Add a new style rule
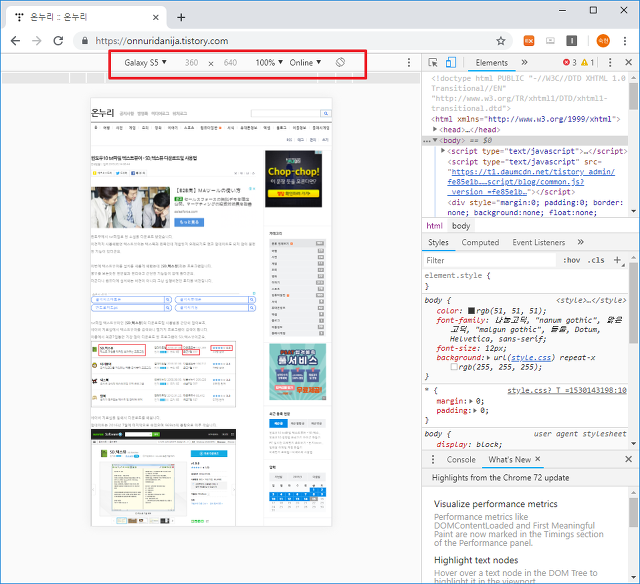The width and height of the screenshot is (640, 584). tap(617, 260)
